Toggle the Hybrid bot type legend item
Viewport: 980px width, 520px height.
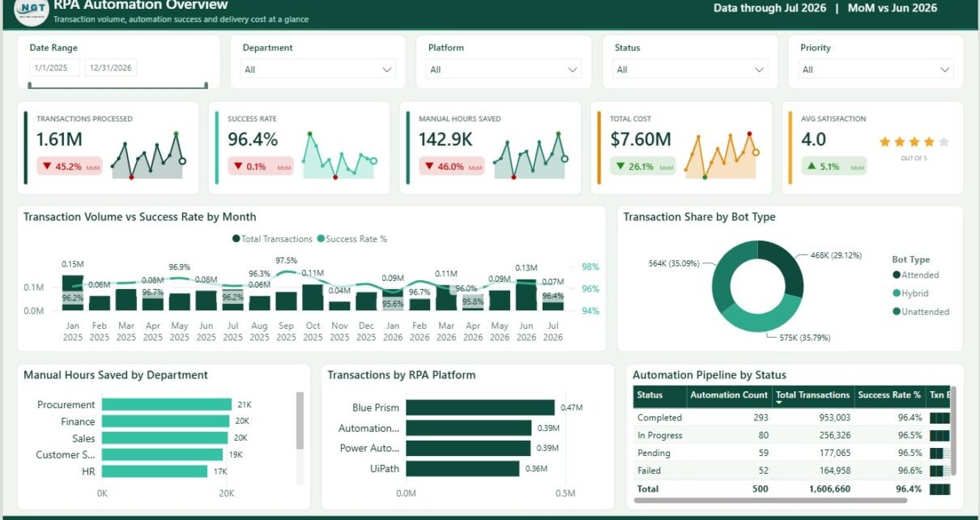point(910,293)
